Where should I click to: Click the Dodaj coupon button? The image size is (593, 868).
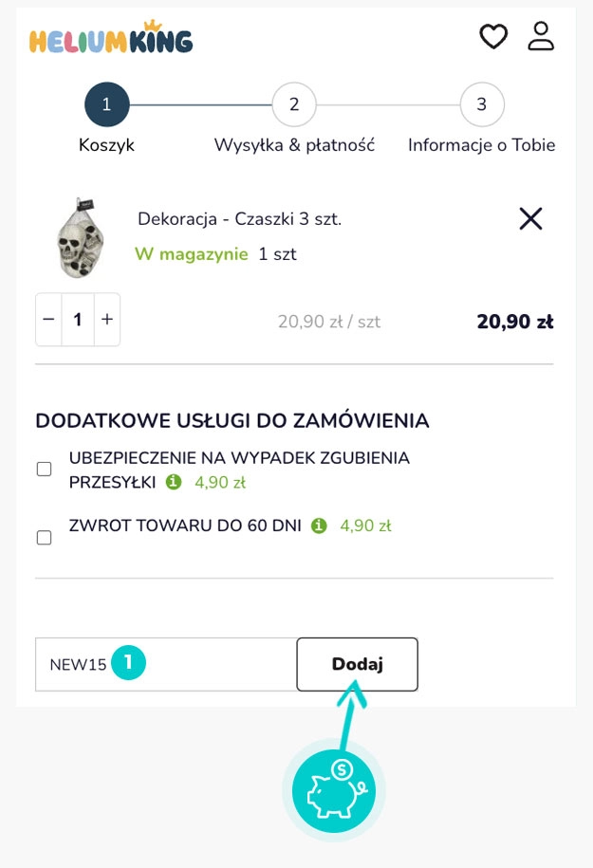(358, 665)
